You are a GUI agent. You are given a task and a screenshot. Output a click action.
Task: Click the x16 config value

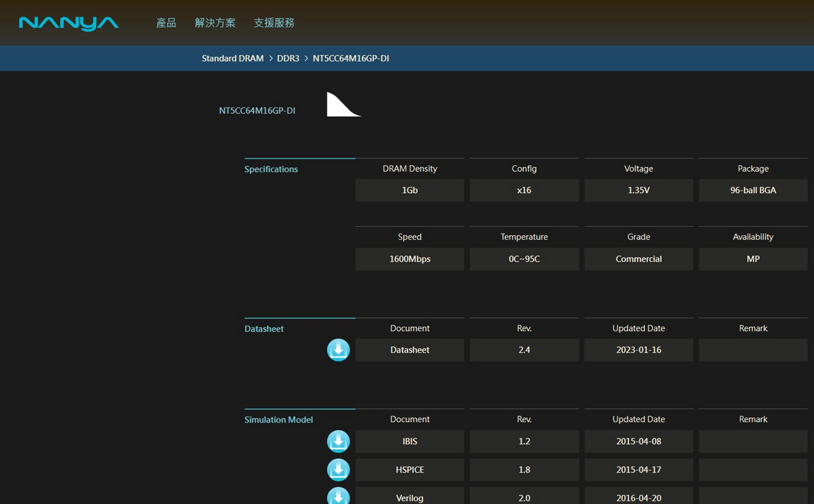524,190
